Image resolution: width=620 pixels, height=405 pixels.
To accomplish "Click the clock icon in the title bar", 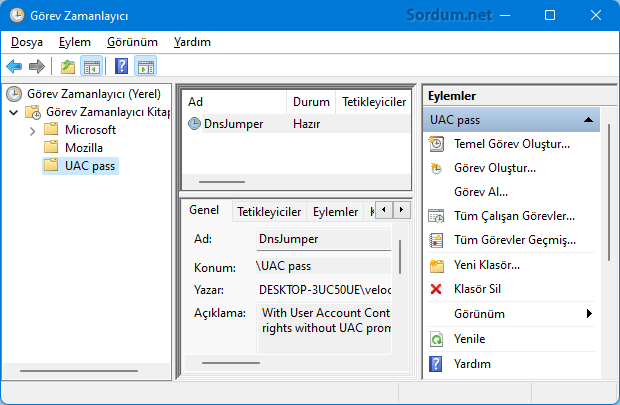I will (x=17, y=15).
